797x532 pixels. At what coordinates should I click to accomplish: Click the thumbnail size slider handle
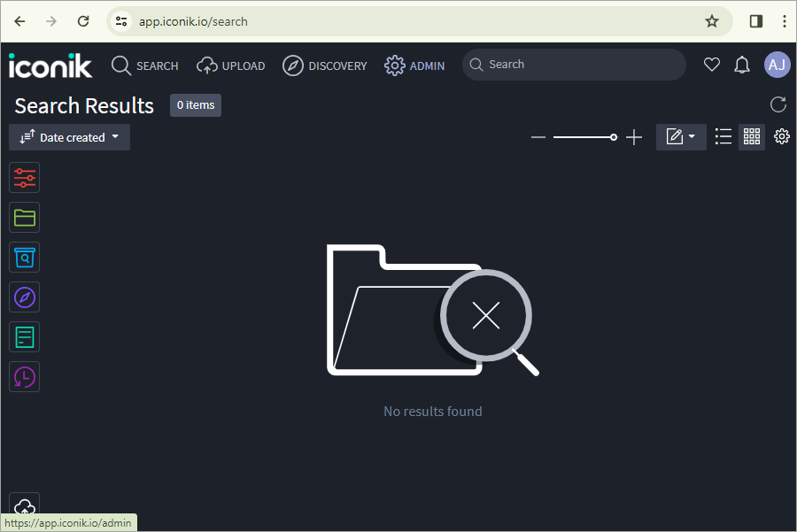click(x=614, y=137)
